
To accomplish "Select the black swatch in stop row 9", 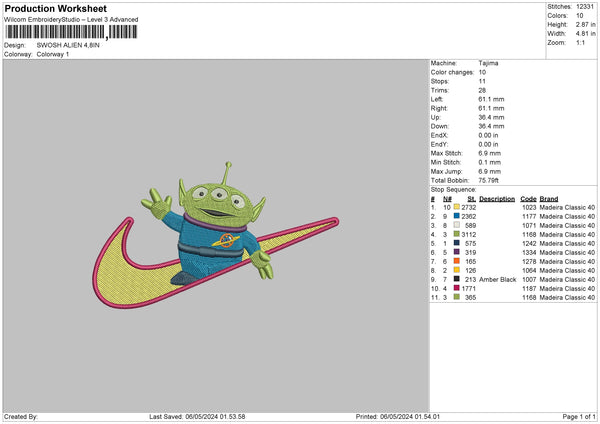I will pyautogui.click(x=457, y=279).
